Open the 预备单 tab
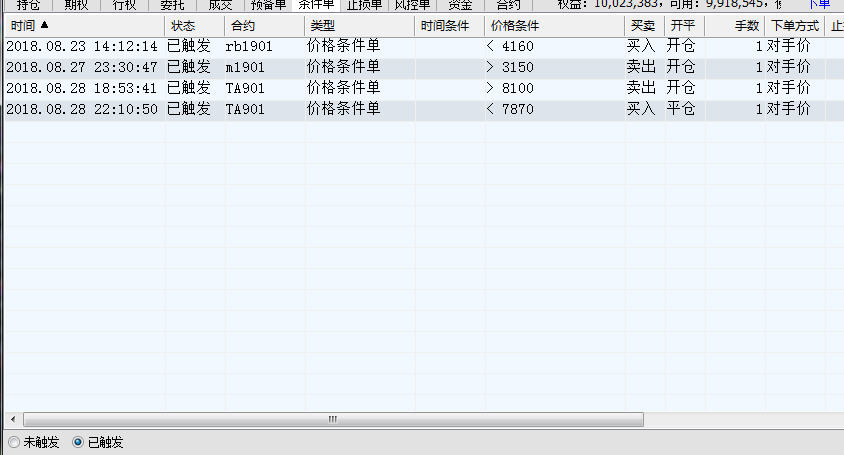Image resolution: width=844 pixels, height=455 pixels. (x=267, y=5)
